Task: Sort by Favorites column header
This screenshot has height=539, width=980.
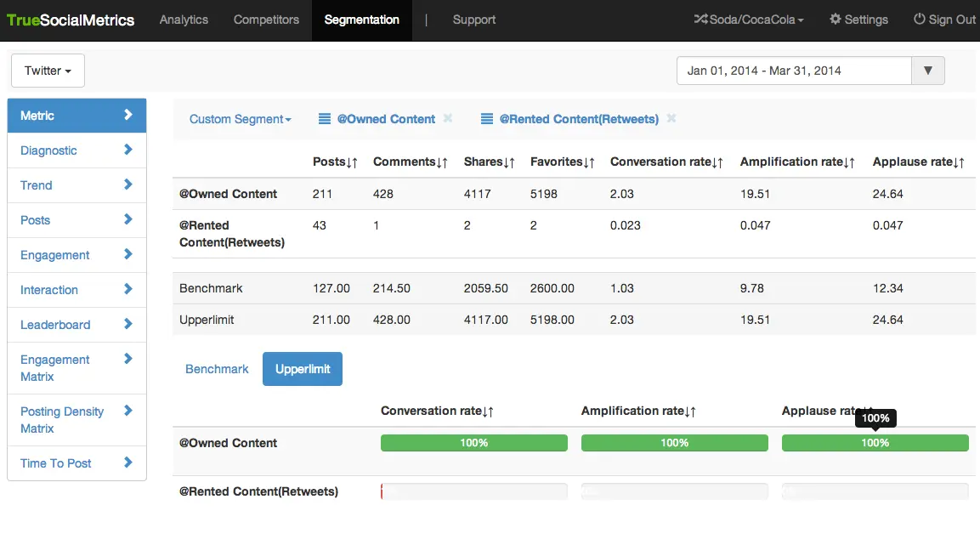Action: 562,162
